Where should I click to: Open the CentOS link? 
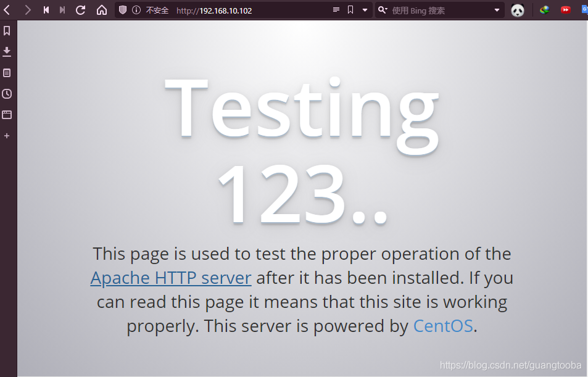click(x=443, y=326)
